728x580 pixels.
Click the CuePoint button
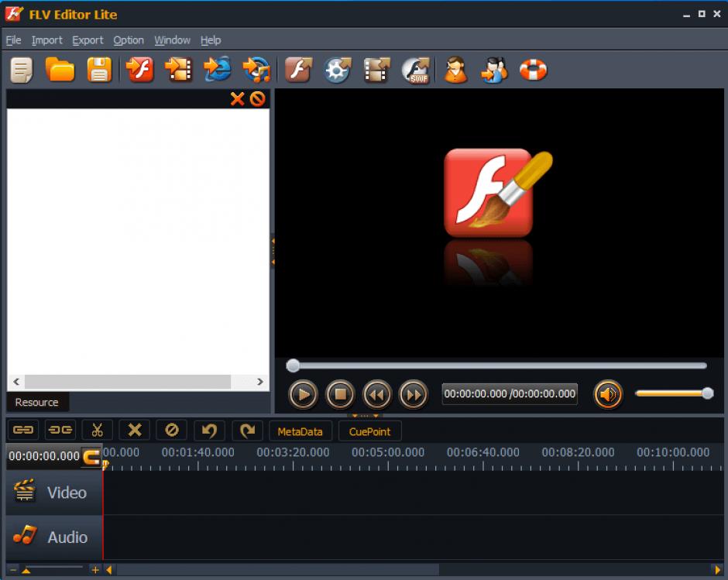point(369,431)
